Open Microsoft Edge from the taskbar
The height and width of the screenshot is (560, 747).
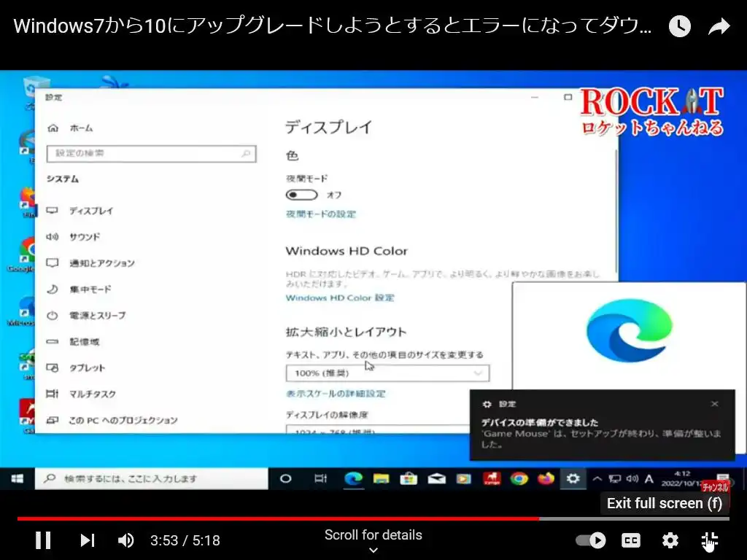[x=354, y=478]
